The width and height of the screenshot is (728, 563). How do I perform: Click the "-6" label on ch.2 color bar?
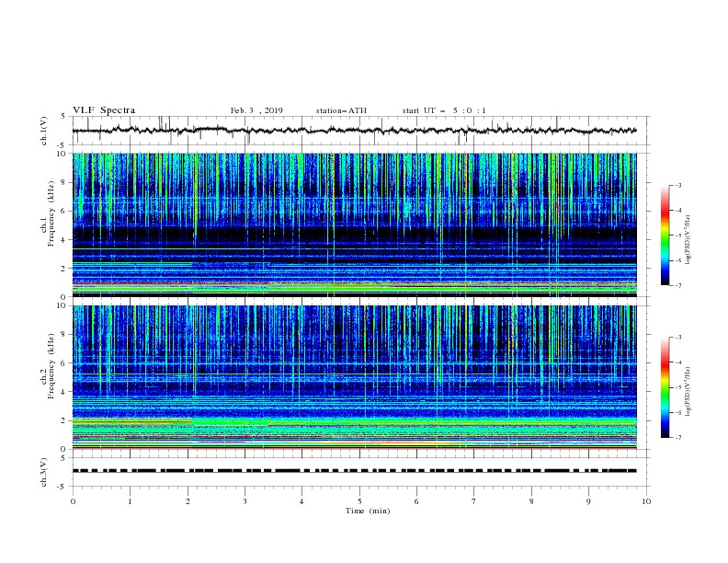click(x=678, y=412)
